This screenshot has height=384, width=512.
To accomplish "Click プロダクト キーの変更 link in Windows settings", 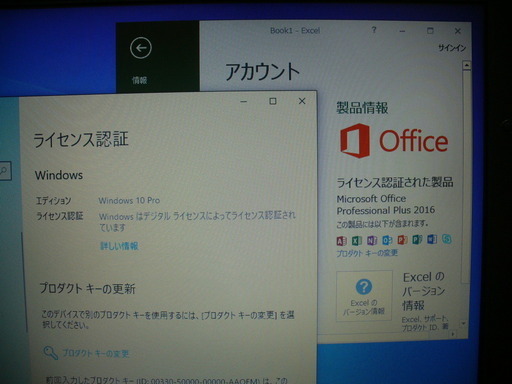I will click(x=96, y=353).
